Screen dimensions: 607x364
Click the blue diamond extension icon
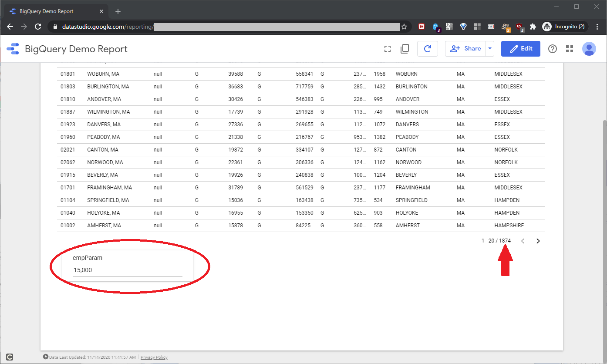(463, 27)
